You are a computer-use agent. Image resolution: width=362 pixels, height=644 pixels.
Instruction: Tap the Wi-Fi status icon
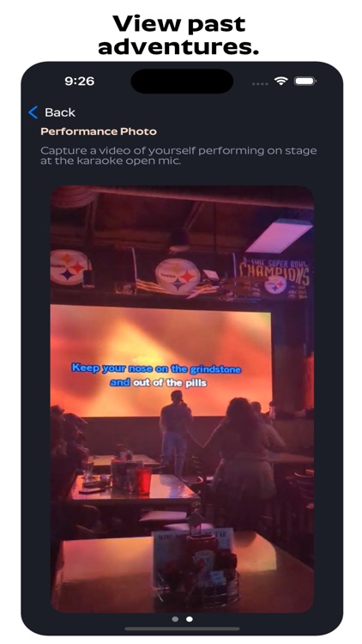[281, 81]
